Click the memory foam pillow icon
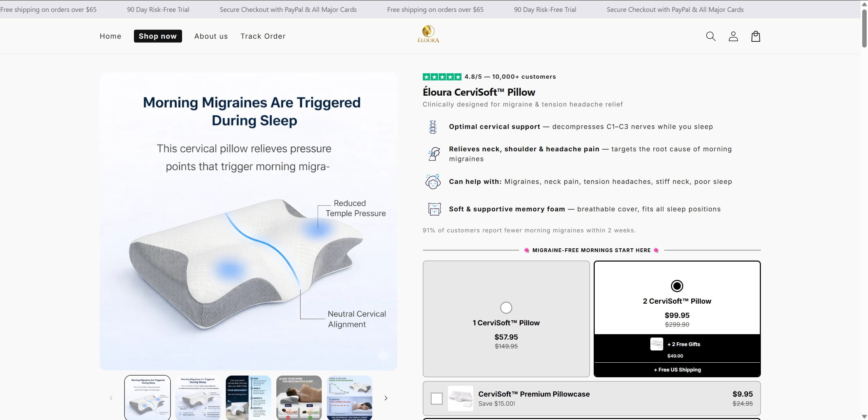The width and height of the screenshot is (868, 420). click(434, 209)
